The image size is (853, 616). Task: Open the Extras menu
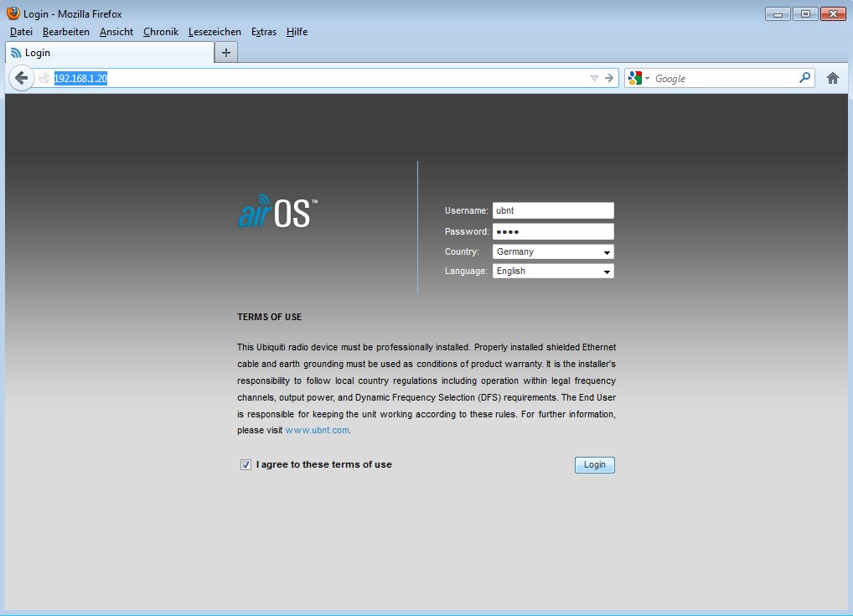tap(264, 32)
